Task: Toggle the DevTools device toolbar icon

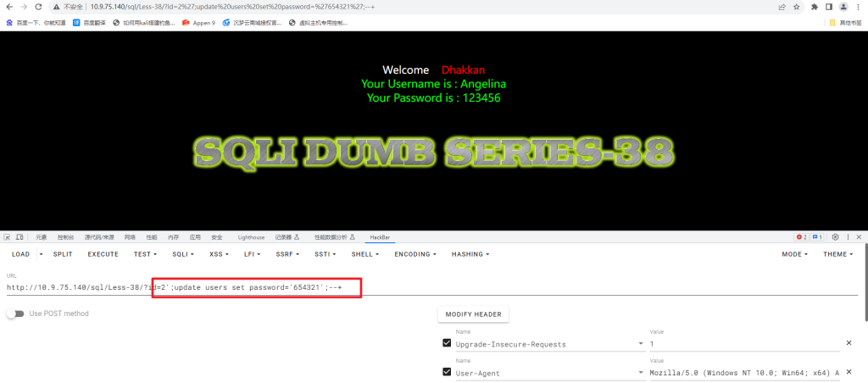Action: click(18, 237)
